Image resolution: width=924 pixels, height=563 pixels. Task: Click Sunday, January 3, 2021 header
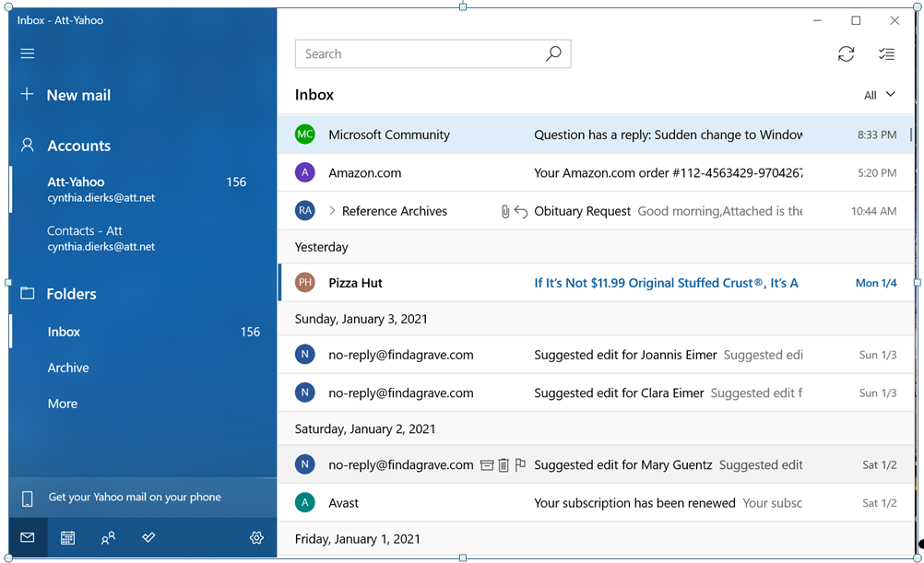click(x=595, y=319)
